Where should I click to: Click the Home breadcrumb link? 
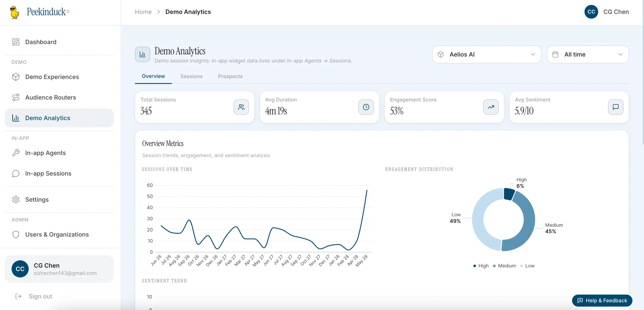coord(143,12)
